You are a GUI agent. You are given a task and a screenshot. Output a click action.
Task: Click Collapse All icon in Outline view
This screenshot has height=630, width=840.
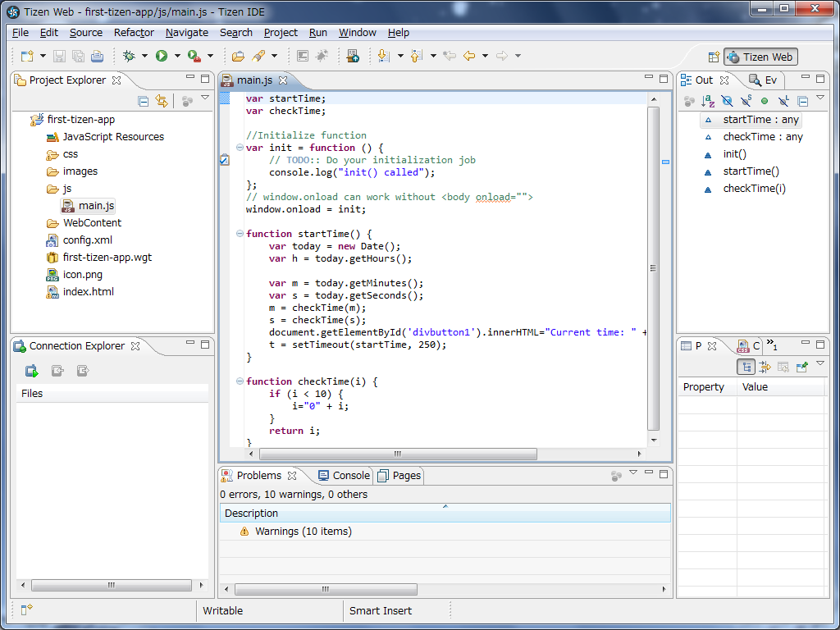click(802, 101)
